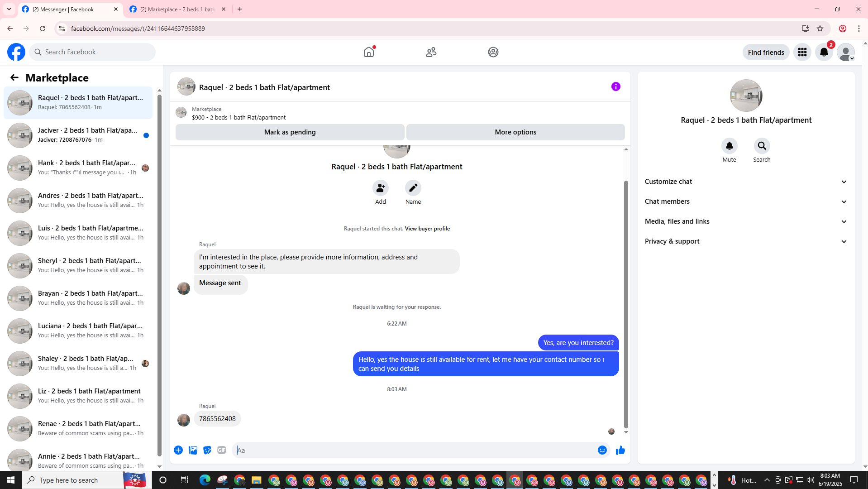This screenshot has width=868, height=489.
Task: Send a thumbs-up like
Action: click(x=620, y=450)
